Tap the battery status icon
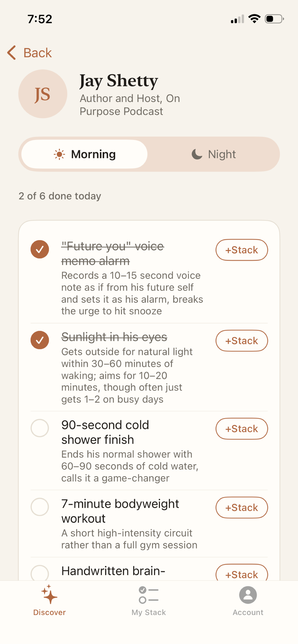The height and width of the screenshot is (644, 298). click(274, 19)
